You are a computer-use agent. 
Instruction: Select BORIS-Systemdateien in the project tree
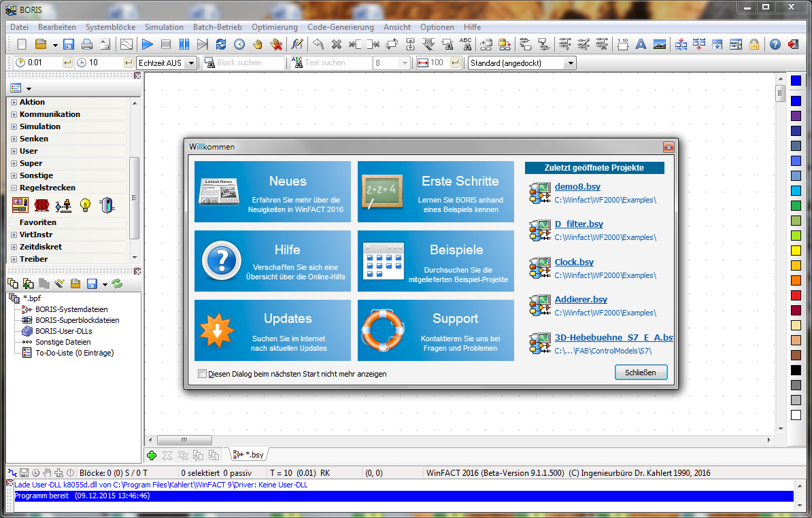[71, 309]
